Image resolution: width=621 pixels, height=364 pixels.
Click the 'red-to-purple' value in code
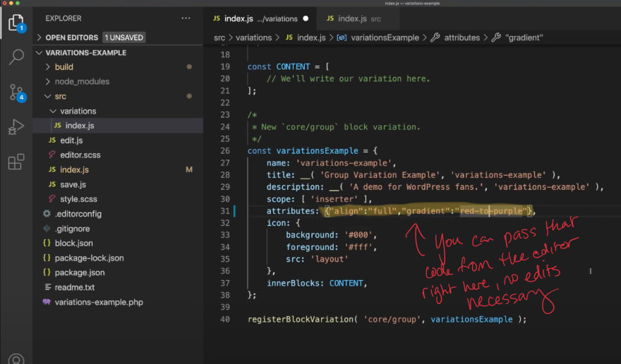pos(490,211)
